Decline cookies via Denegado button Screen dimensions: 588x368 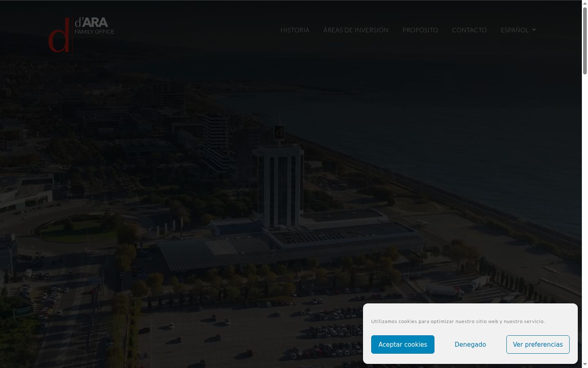470,344
